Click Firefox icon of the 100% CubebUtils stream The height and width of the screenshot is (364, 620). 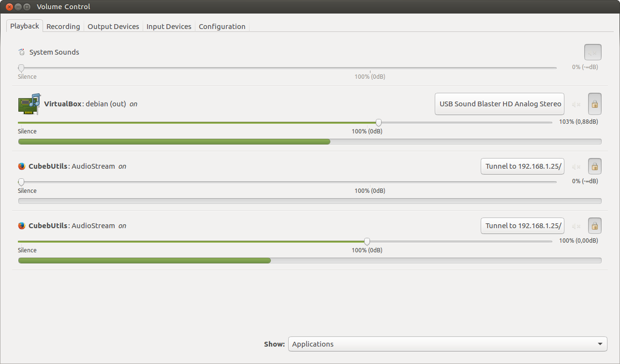pyautogui.click(x=21, y=226)
